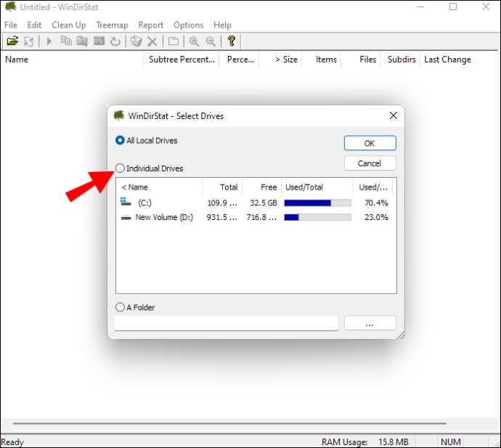Confirm with the OK button

pyautogui.click(x=370, y=143)
